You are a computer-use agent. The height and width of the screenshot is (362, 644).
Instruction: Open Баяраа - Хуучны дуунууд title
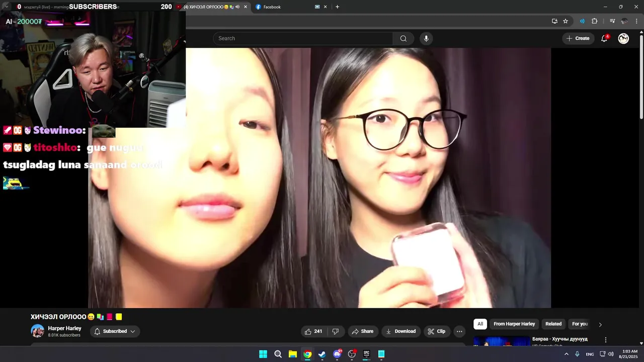tap(559, 339)
